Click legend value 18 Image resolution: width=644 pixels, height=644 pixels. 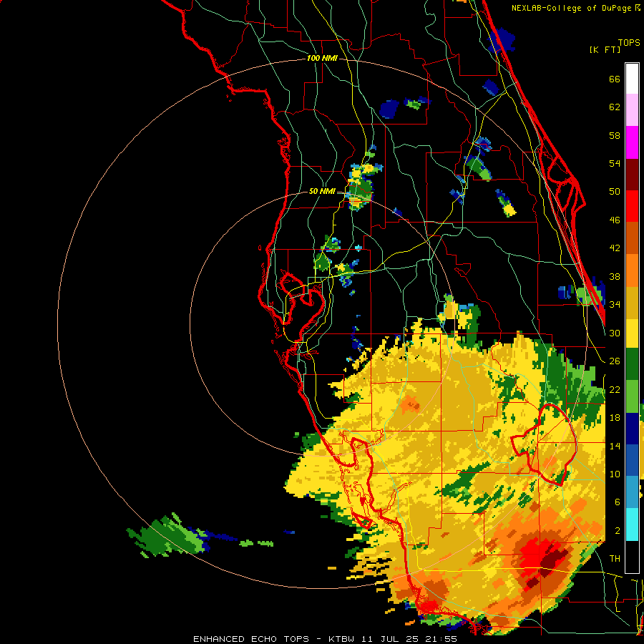click(615, 418)
